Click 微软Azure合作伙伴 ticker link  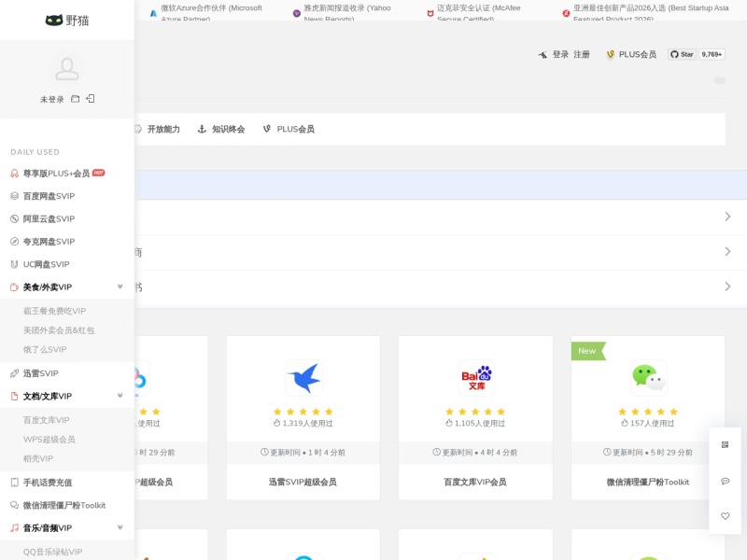[212, 13]
